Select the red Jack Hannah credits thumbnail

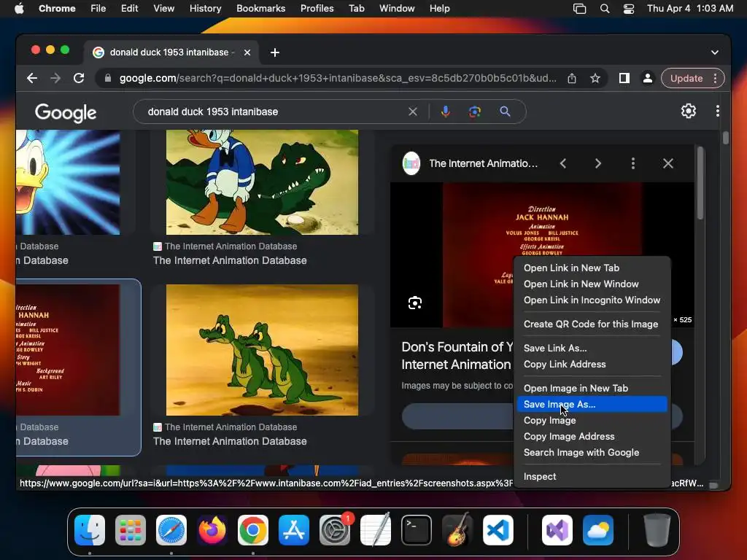point(68,350)
